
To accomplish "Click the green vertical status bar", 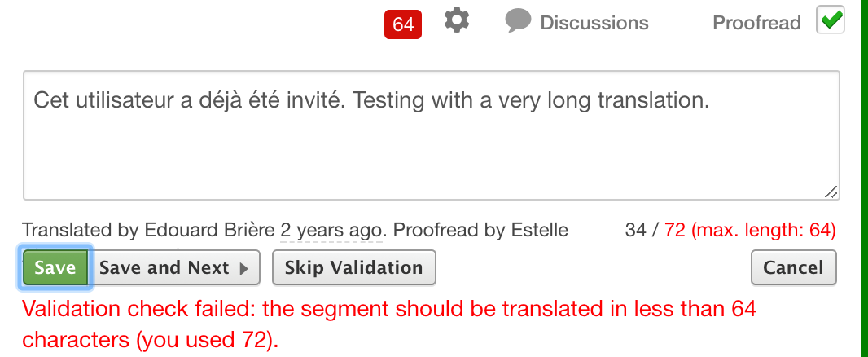I will 863,178.
